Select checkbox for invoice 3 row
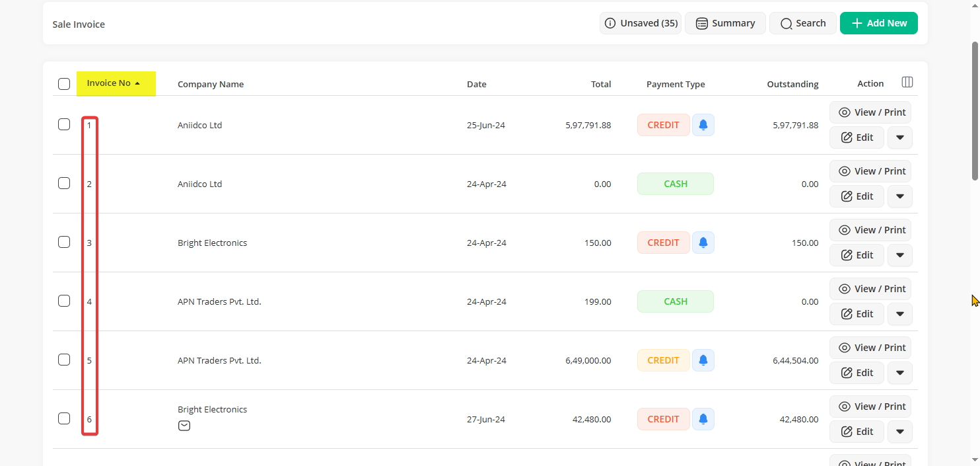 64,242
